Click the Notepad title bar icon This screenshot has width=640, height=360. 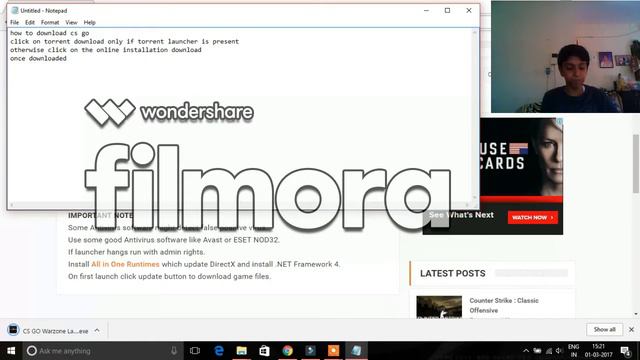click(15, 10)
